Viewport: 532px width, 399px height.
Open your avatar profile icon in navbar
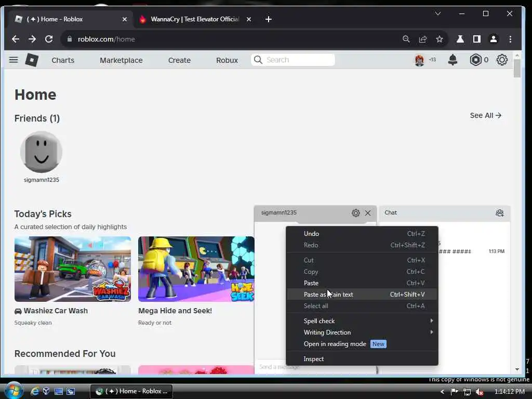(419, 60)
